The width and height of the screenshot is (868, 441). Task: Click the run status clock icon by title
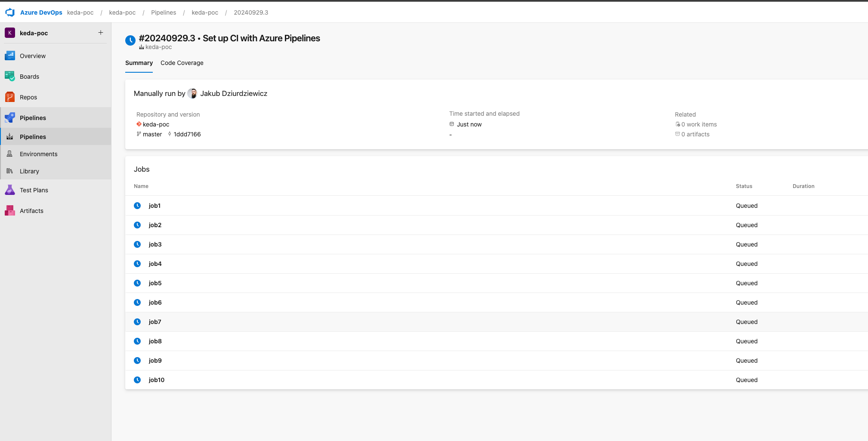[130, 40]
